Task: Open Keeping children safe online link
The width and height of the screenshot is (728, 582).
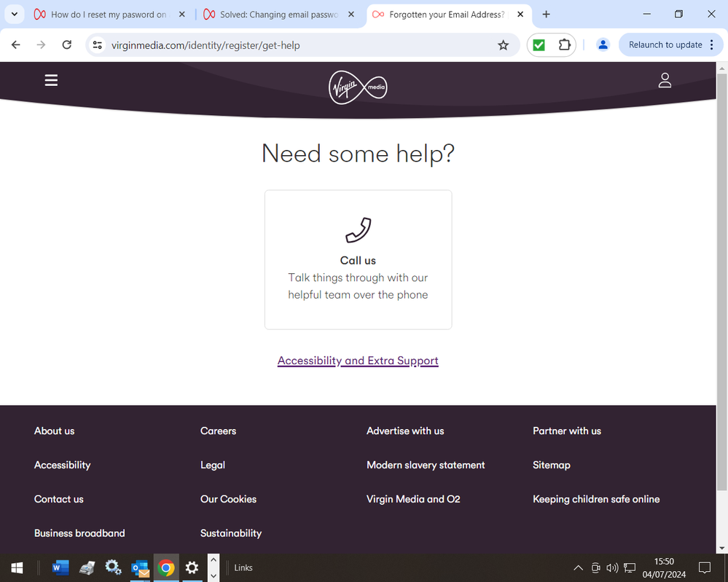Action: [596, 500]
